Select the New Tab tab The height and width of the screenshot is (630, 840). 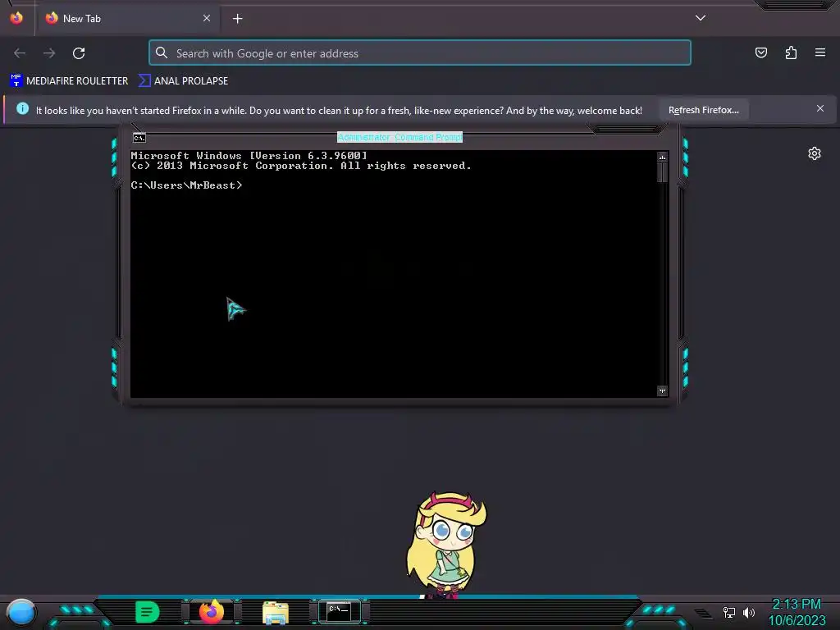pos(127,19)
